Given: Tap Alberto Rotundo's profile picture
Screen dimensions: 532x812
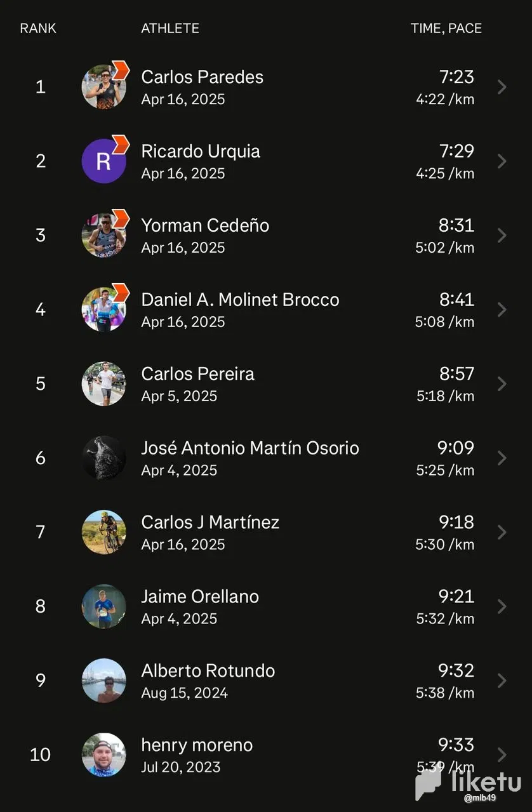Looking at the screenshot, I should point(103,681).
